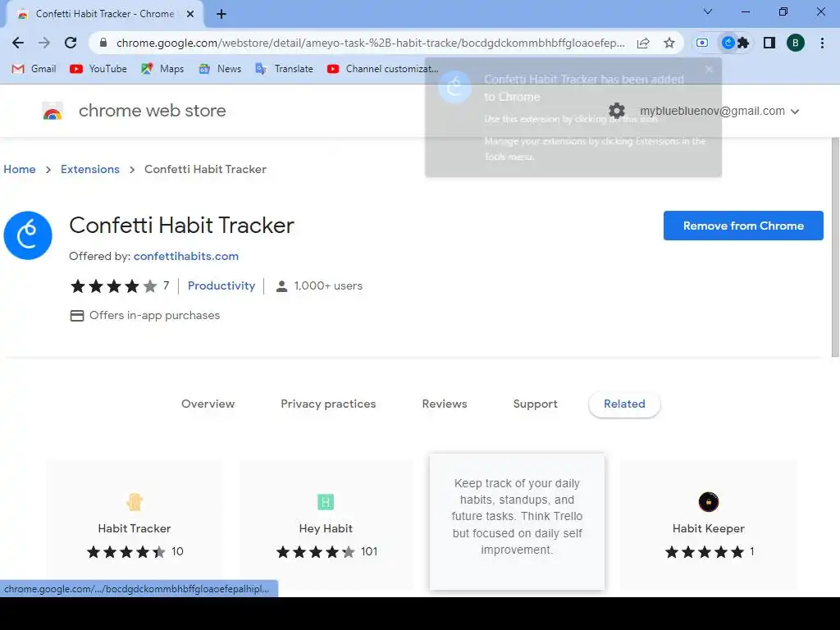840x630 pixels.
Task: Open the web store settings gear
Action: [x=617, y=111]
